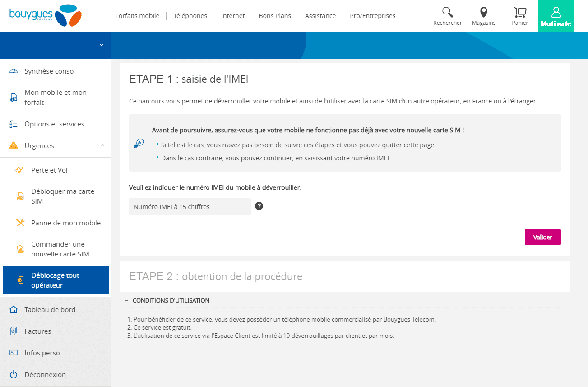Click the ETAPE 2 obtention de la procédure heading
The image size is (588, 387).
click(x=216, y=276)
